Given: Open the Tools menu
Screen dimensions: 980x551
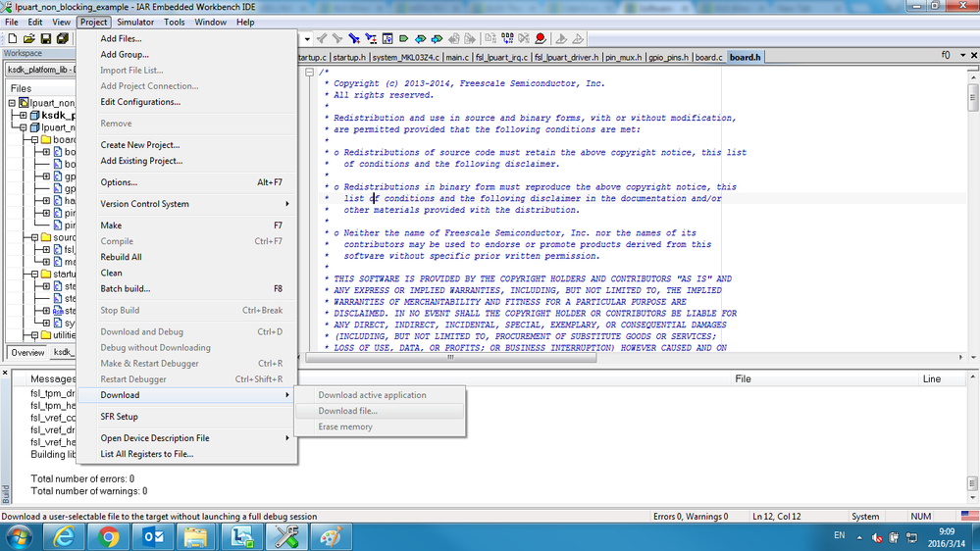Looking at the screenshot, I should (x=174, y=22).
